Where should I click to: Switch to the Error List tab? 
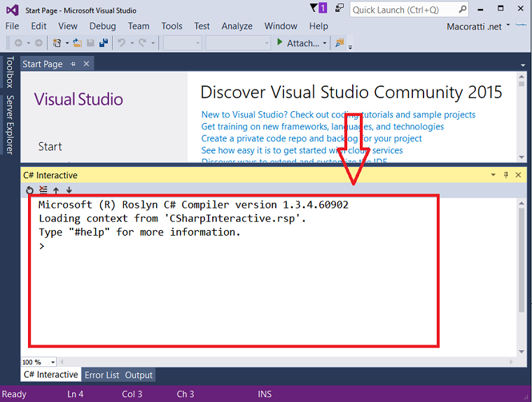click(101, 375)
